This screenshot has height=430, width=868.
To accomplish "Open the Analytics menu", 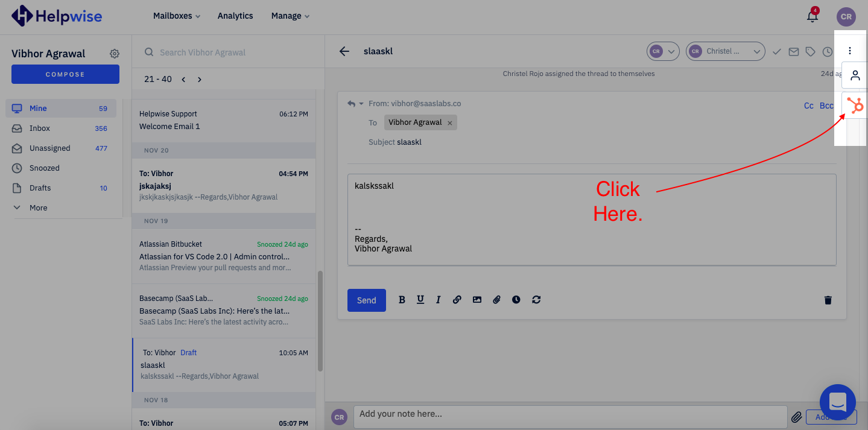I will [x=235, y=16].
